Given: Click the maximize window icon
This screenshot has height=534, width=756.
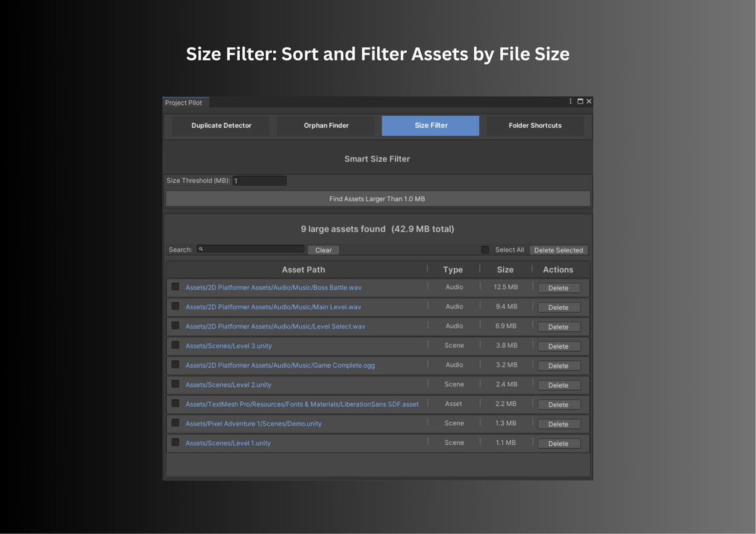Looking at the screenshot, I should [580, 101].
